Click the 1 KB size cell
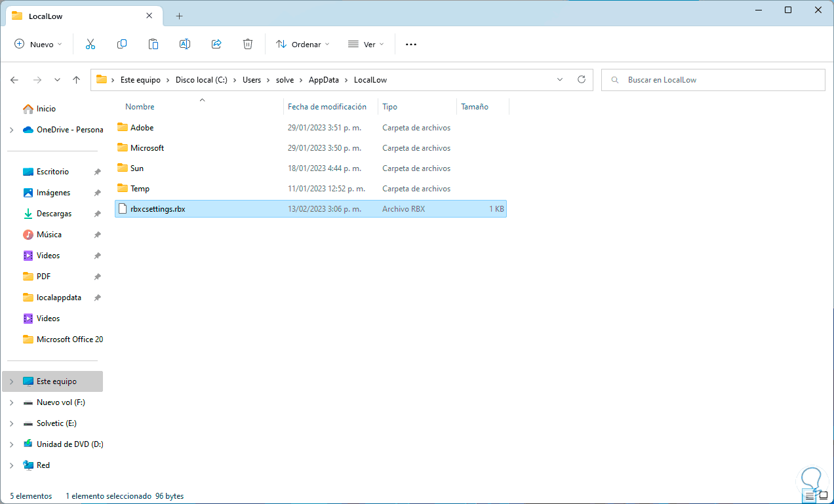 tap(496, 209)
